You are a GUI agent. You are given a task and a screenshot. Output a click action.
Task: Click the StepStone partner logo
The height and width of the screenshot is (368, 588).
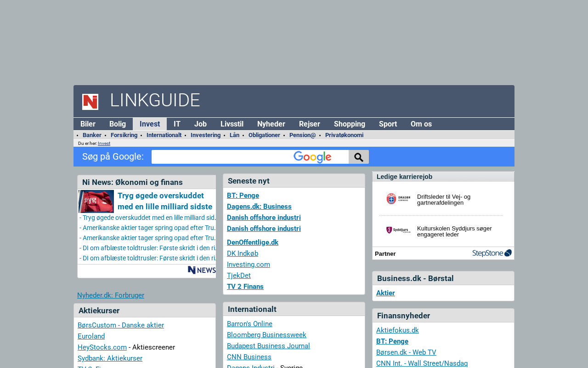click(492, 253)
